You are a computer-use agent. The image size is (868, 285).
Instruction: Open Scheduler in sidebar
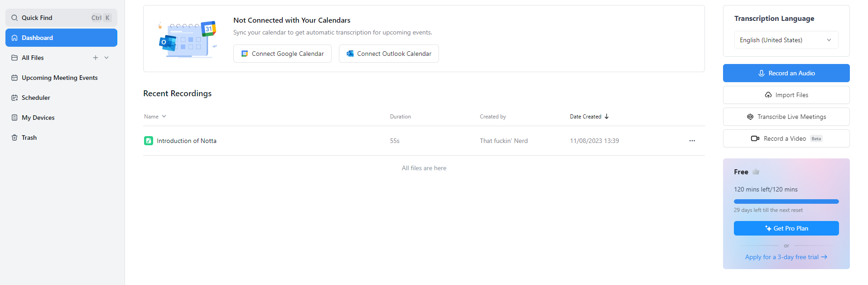(61, 98)
